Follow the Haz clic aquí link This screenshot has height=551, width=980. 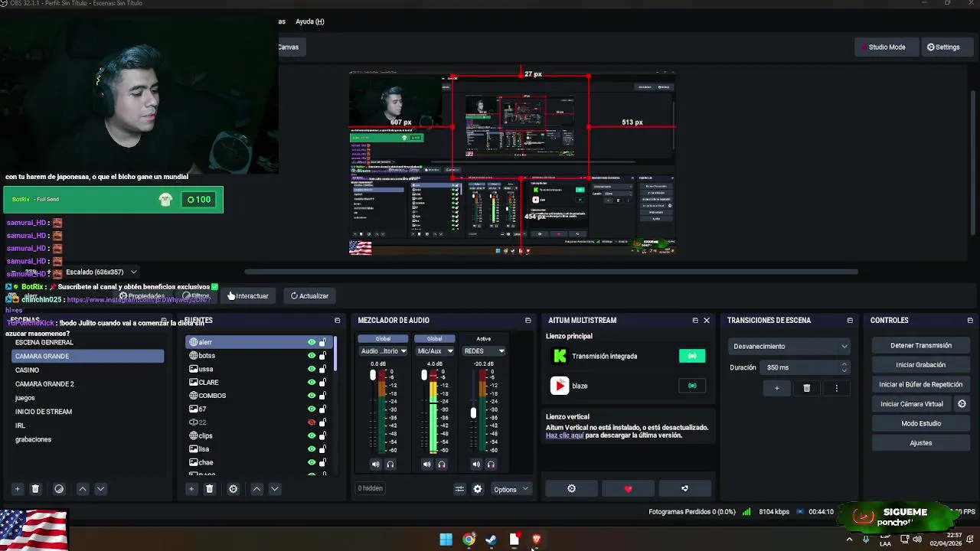564,435
